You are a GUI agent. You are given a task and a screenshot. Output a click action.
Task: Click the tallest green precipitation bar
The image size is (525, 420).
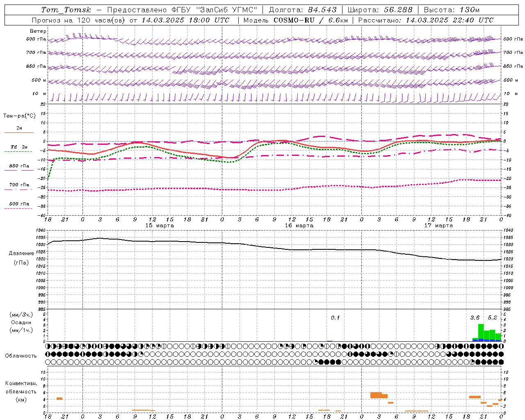(x=481, y=331)
